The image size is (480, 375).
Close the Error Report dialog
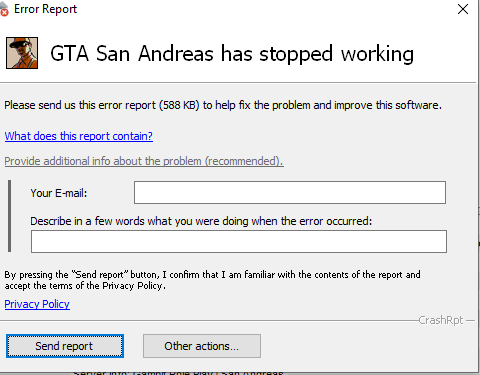463,9
